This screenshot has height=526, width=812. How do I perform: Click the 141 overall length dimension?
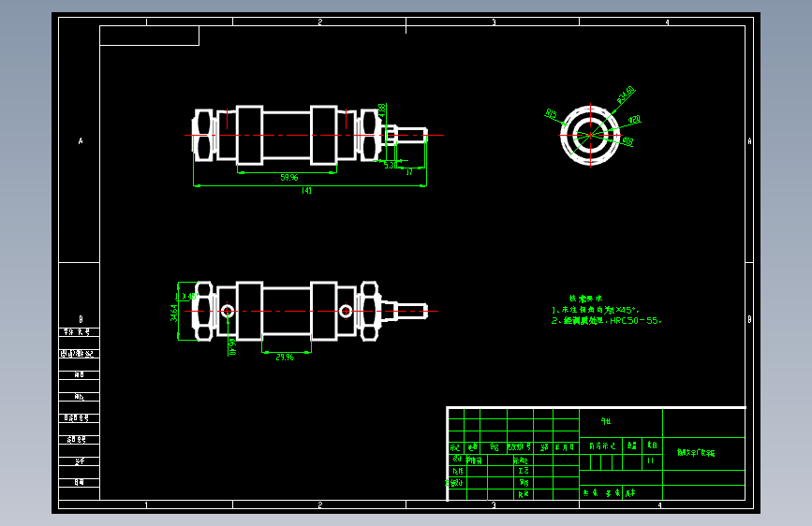(x=306, y=191)
